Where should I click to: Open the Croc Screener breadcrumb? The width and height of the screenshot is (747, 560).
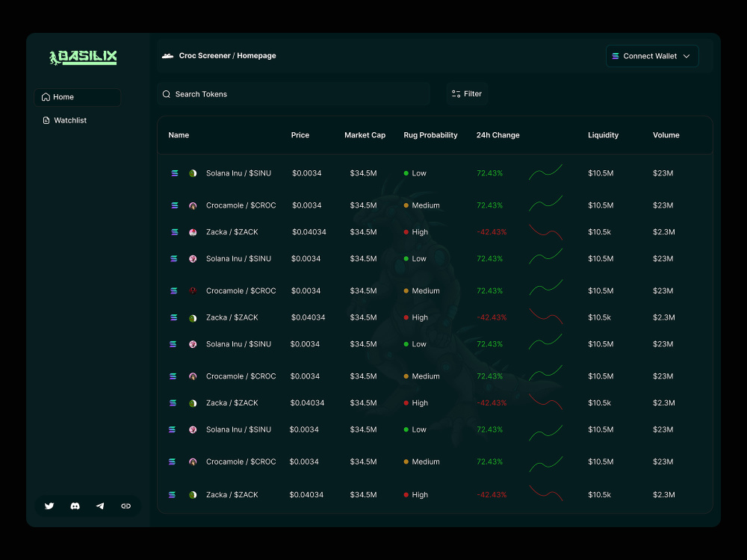pyautogui.click(x=205, y=56)
